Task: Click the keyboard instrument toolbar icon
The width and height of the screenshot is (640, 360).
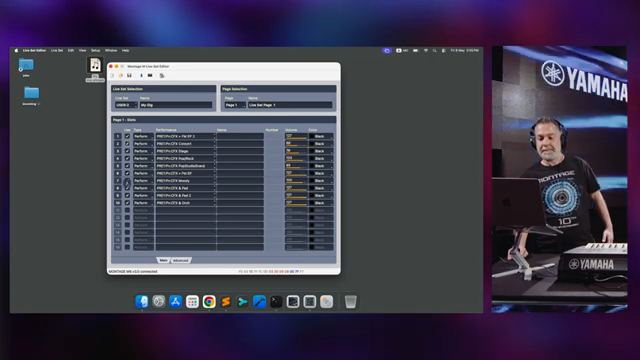Action: [150, 76]
